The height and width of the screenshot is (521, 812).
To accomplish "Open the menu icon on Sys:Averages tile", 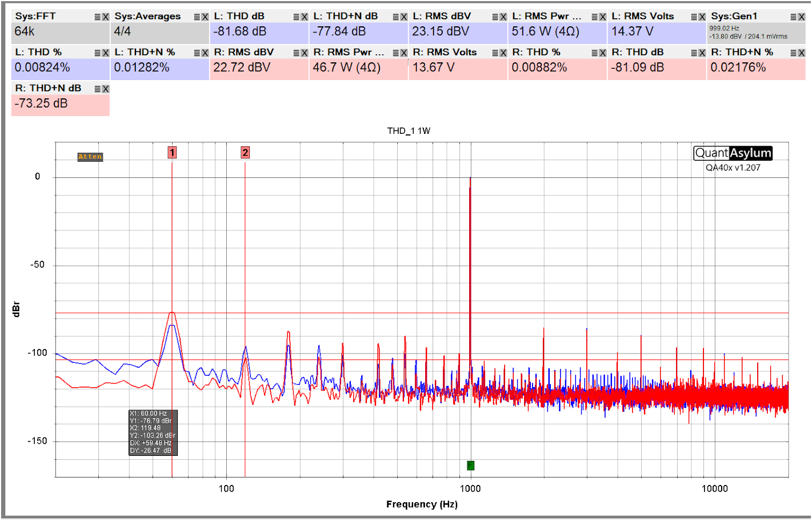I will click(x=197, y=17).
